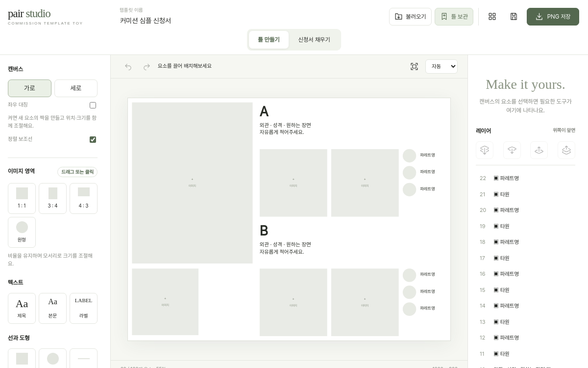Viewport: 588px width, 368px height.
Task: Open the 자동 zoom dropdown
Action: coord(441,66)
